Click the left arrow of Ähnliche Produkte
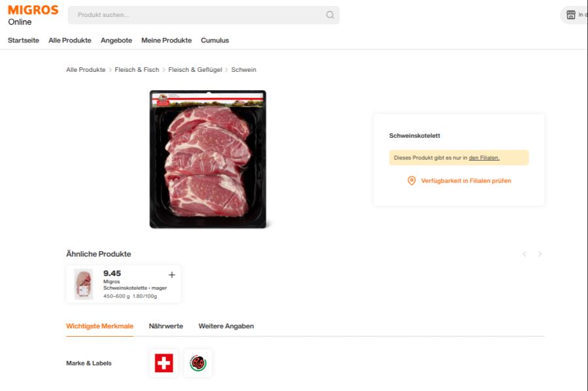Viewport: 588px width, 391px height. pyautogui.click(x=524, y=254)
